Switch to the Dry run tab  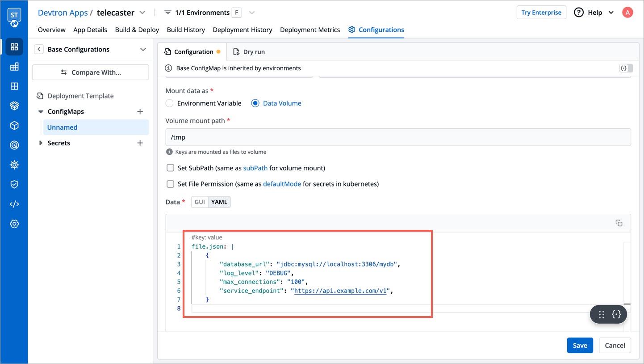click(x=249, y=52)
